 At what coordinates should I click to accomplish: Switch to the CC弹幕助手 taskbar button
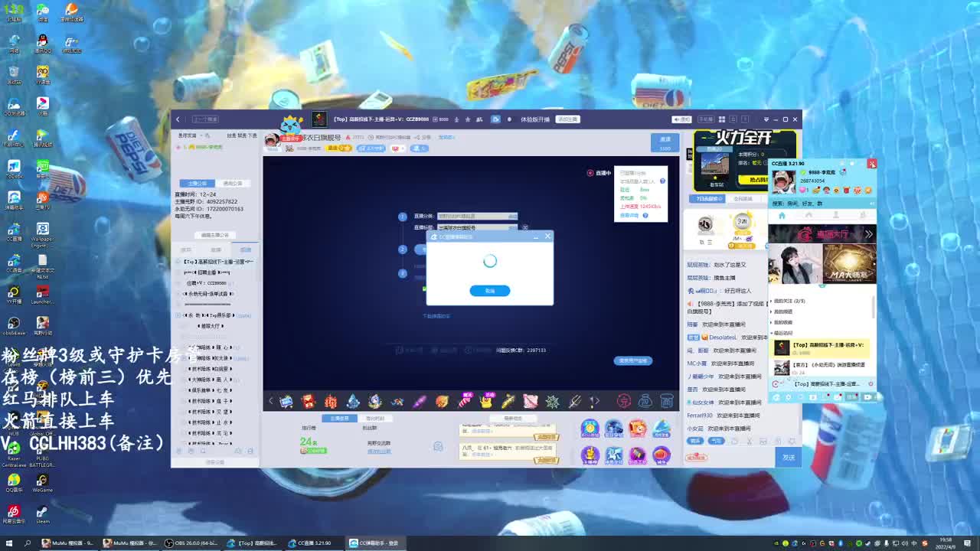(375, 543)
